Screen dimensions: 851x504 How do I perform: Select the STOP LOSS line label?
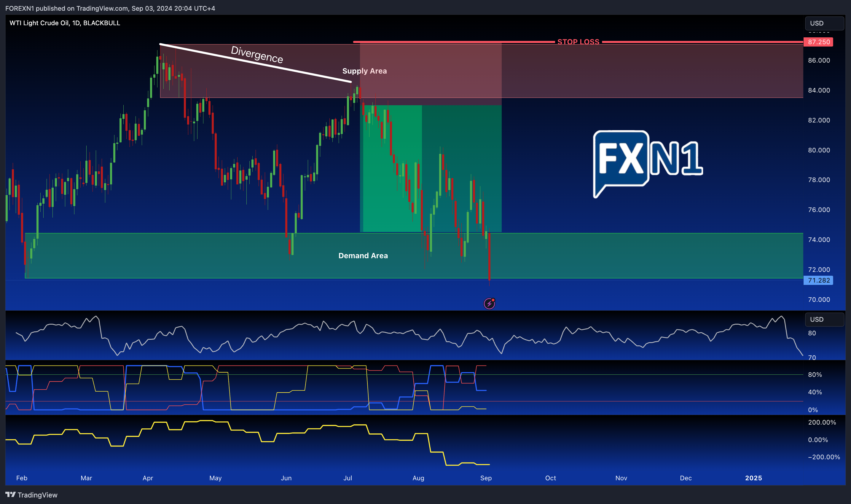coord(578,42)
